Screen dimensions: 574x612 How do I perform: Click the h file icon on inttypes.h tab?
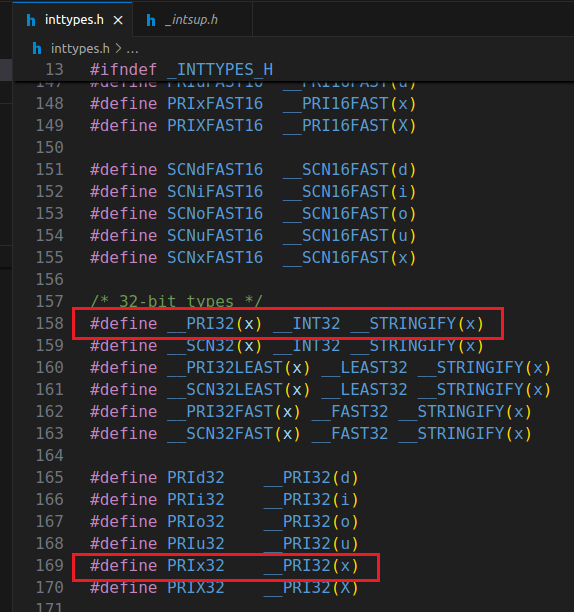point(31,20)
